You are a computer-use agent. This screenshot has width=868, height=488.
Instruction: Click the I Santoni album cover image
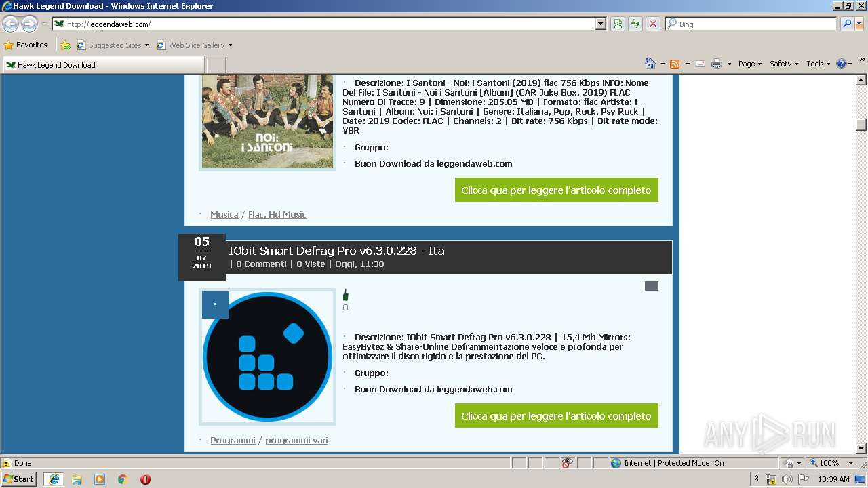click(267, 122)
